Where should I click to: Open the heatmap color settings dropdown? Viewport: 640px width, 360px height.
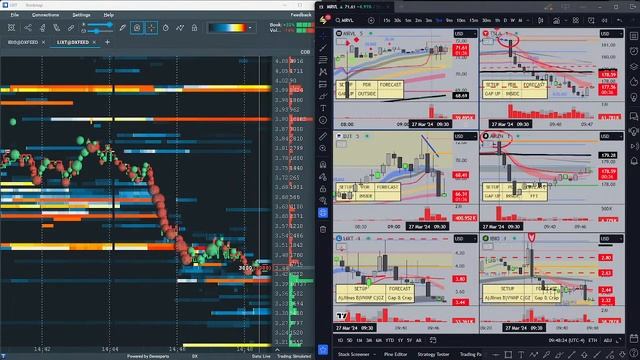(250, 28)
